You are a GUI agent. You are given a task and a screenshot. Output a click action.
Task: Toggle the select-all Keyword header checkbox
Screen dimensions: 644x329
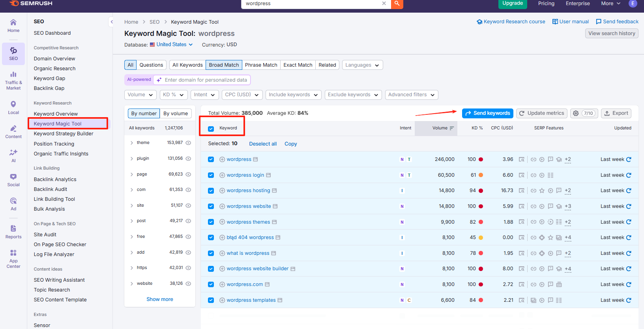pos(211,129)
